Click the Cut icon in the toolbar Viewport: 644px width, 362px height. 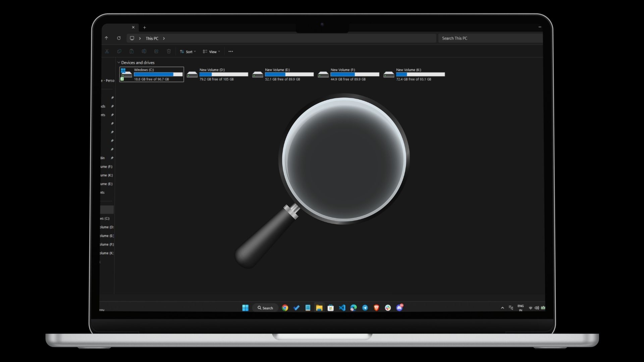click(x=107, y=51)
